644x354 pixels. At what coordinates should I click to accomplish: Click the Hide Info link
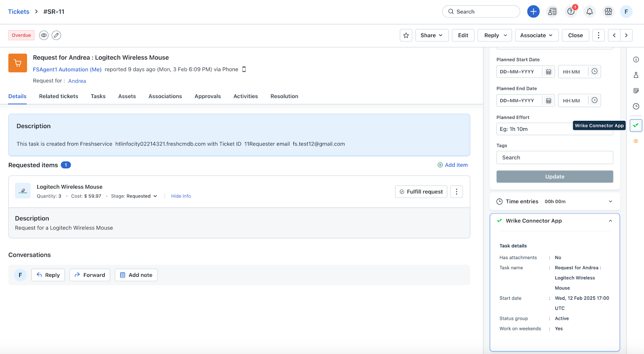tap(181, 196)
